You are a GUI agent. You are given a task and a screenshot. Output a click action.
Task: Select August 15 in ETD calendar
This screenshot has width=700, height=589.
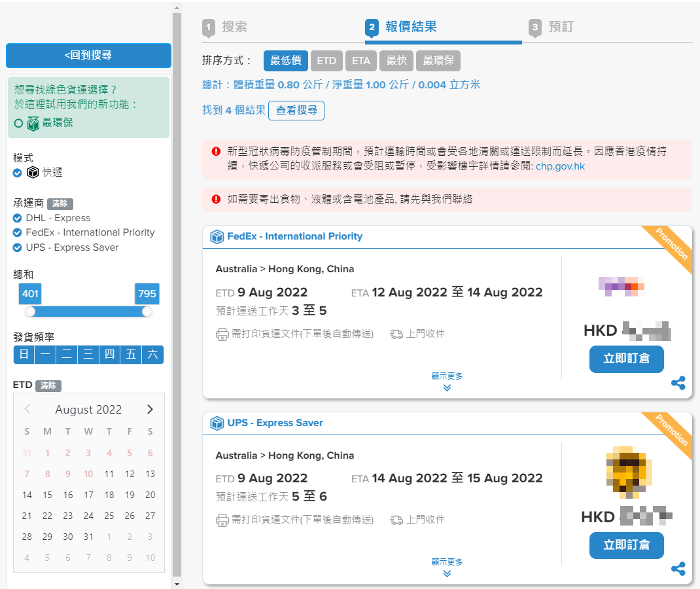point(47,495)
